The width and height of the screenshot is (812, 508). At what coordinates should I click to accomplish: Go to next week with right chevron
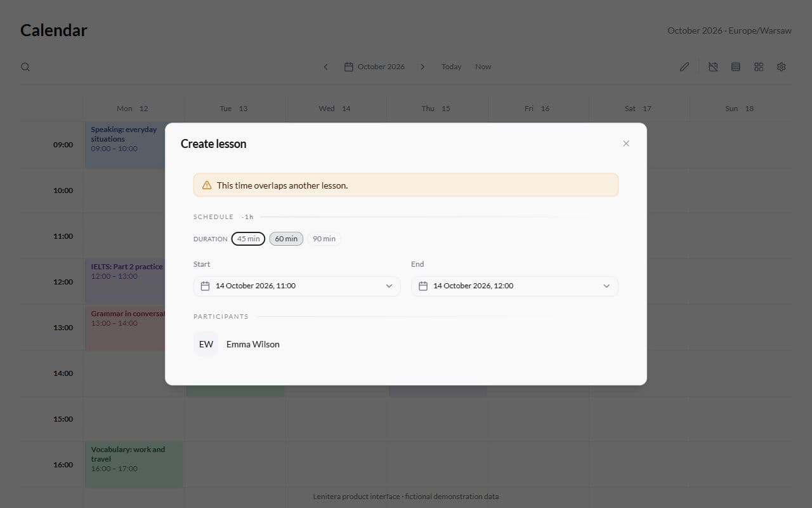[x=422, y=67]
